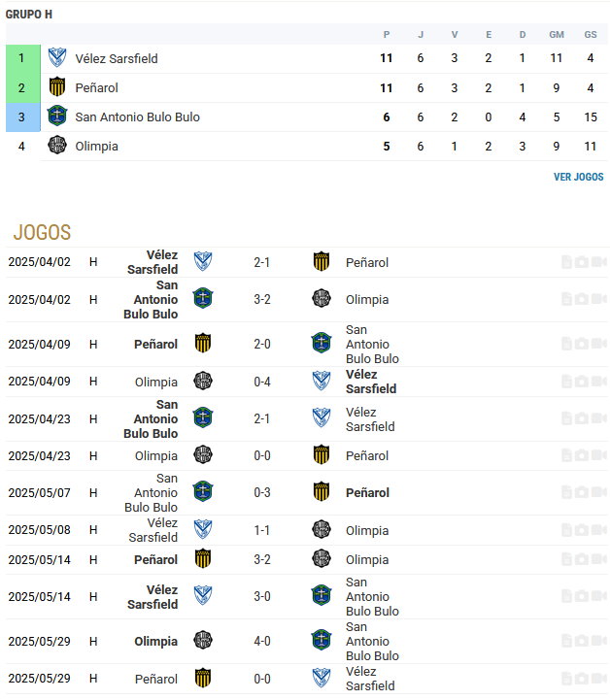Click the Peñarol crest in standings table
This screenshot has height=700, width=610.
point(57,87)
